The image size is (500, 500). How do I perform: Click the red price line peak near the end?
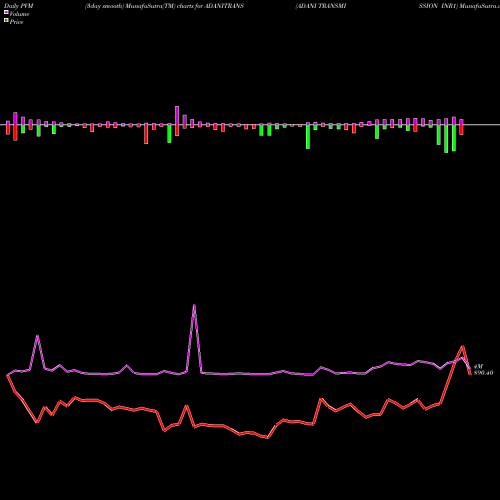click(463, 347)
